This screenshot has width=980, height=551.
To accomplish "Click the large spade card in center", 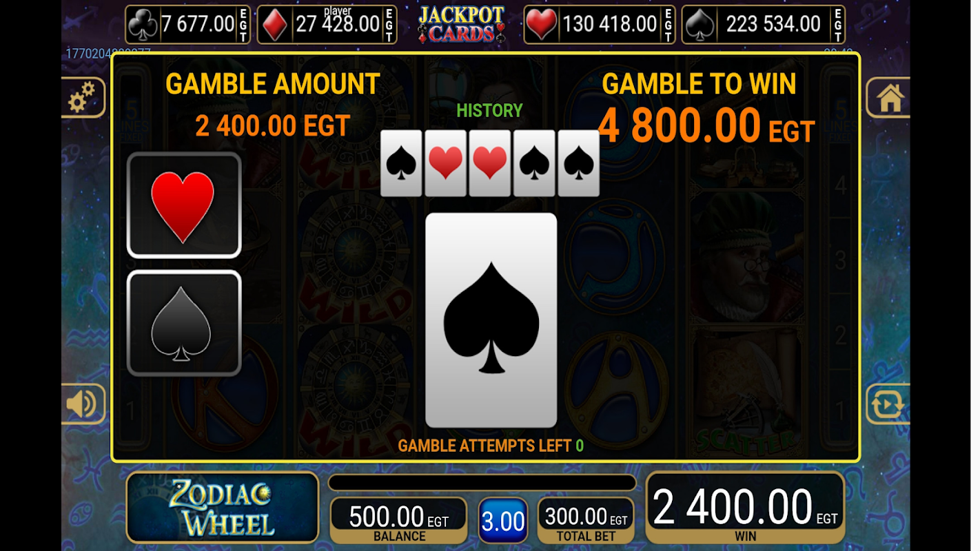I will point(491,320).
